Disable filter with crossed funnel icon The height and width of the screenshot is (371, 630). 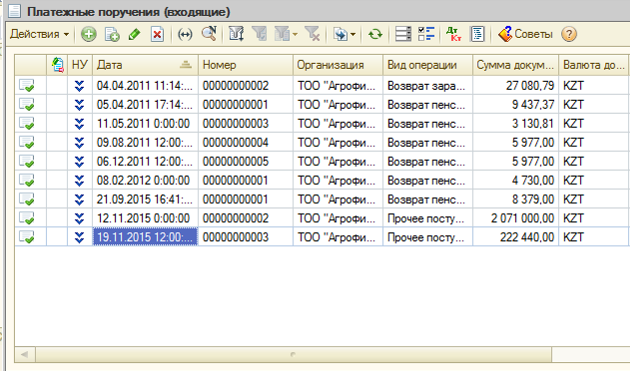coord(312,34)
